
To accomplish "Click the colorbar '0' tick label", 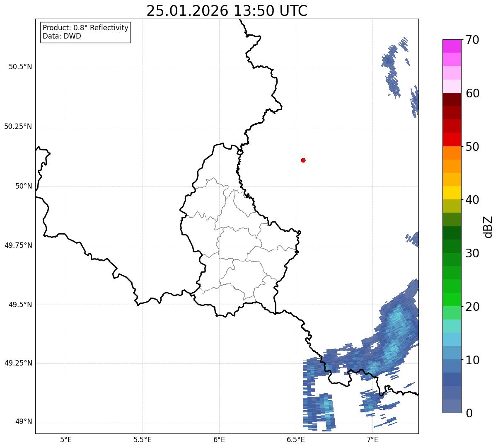I will point(469,413).
